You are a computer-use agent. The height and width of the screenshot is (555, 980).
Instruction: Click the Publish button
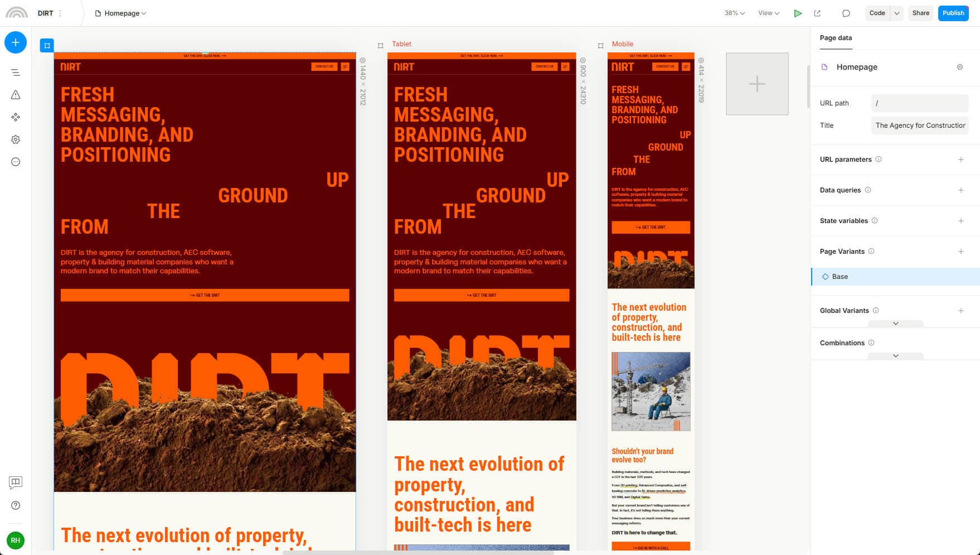point(953,13)
